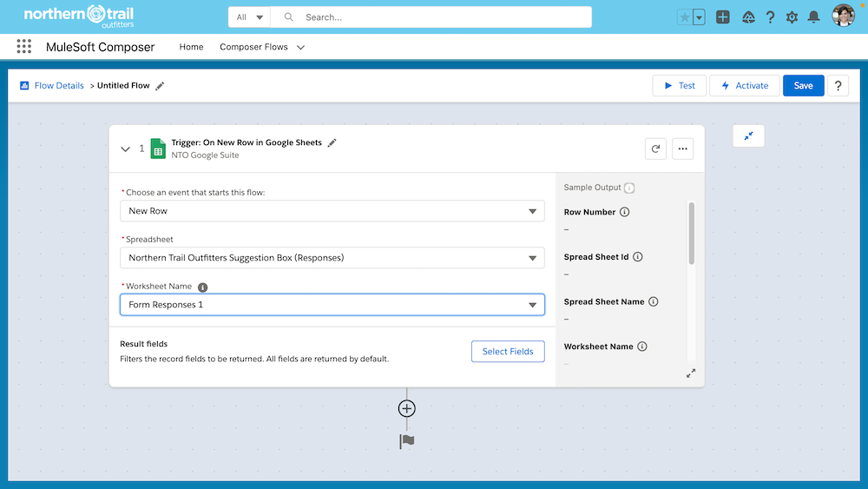Screen dimensions: 868x489
Task: Open the favorites list dropdown arrow
Action: coord(699,17)
